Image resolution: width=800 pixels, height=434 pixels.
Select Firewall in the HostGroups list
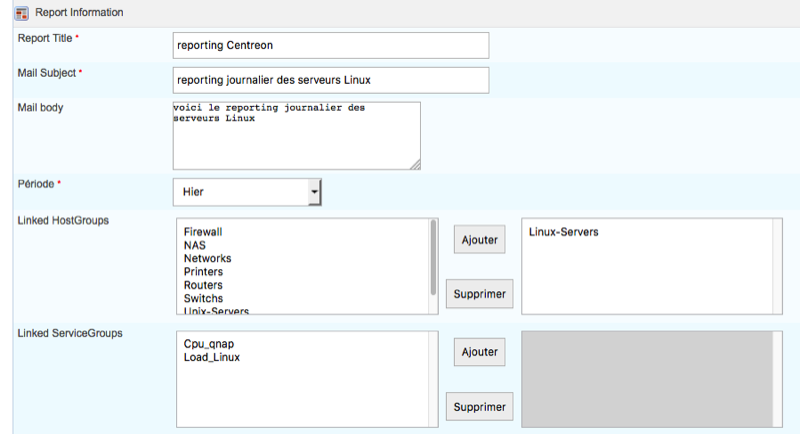point(203,232)
